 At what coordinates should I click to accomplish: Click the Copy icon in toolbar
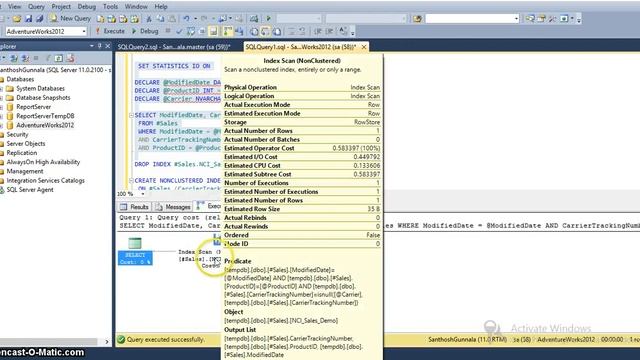tap(160, 19)
